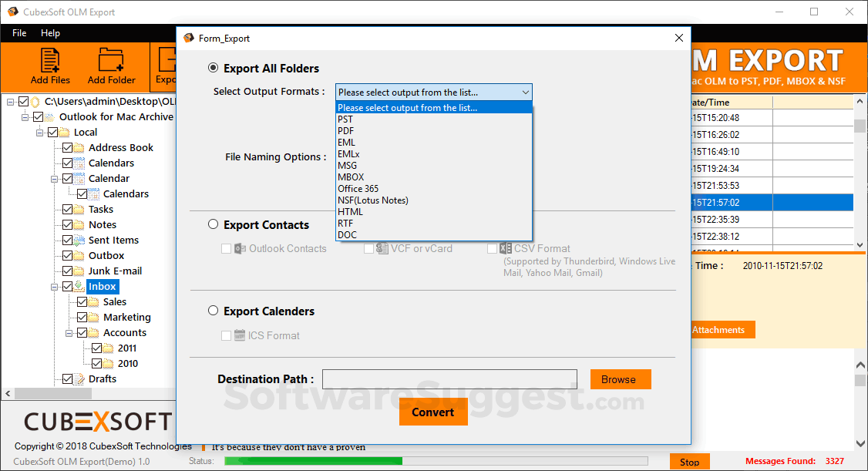Viewport: 868px width, 471px height.
Task: Select Export All Folders radio button
Action: [213, 68]
